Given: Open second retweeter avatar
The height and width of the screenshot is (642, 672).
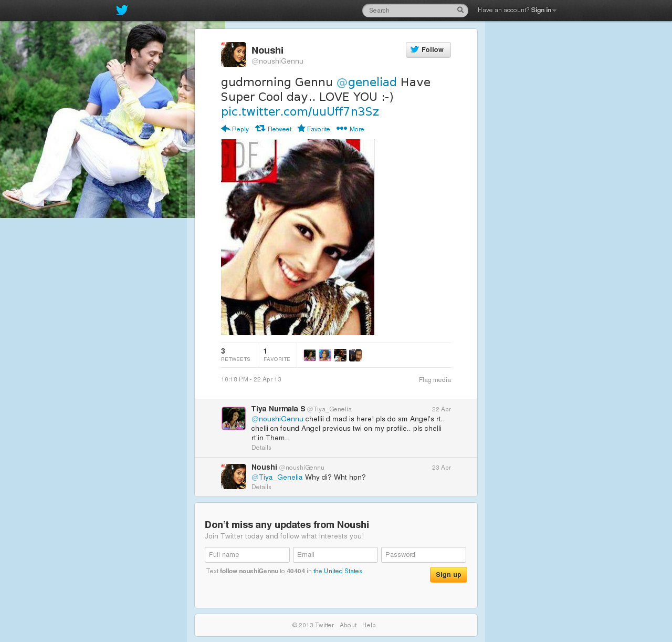Looking at the screenshot, I should pyautogui.click(x=325, y=355).
